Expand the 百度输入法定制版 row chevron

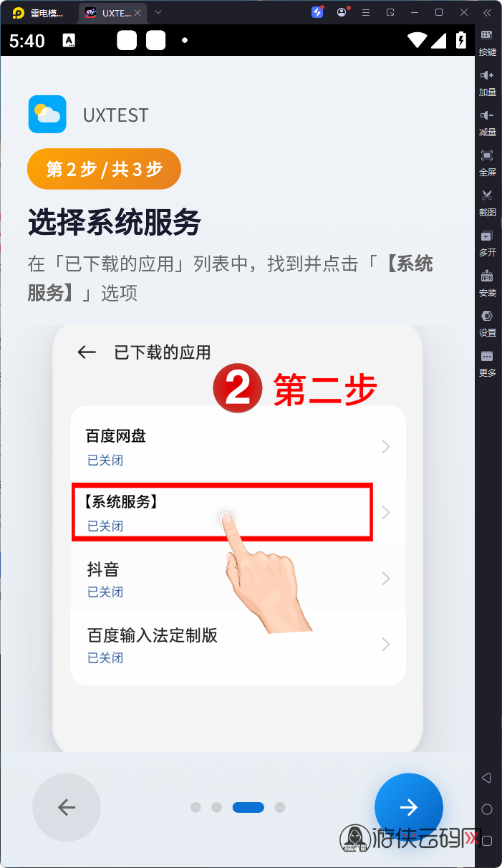(x=386, y=645)
